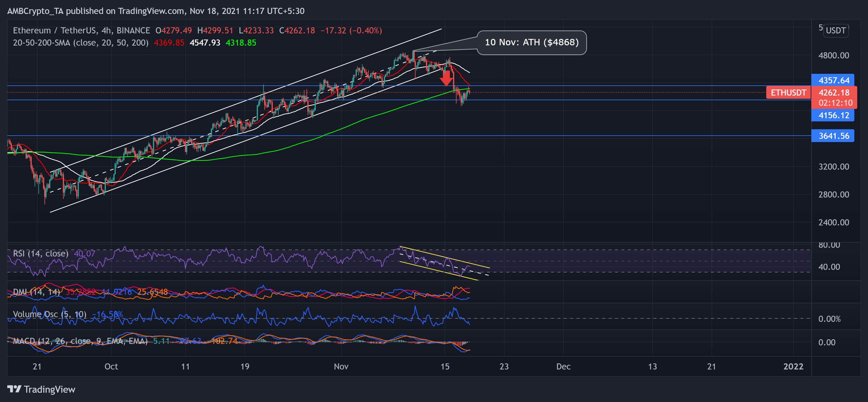Click the 3200.00 price axis label
Screen dimensions: 868x402
pos(834,167)
